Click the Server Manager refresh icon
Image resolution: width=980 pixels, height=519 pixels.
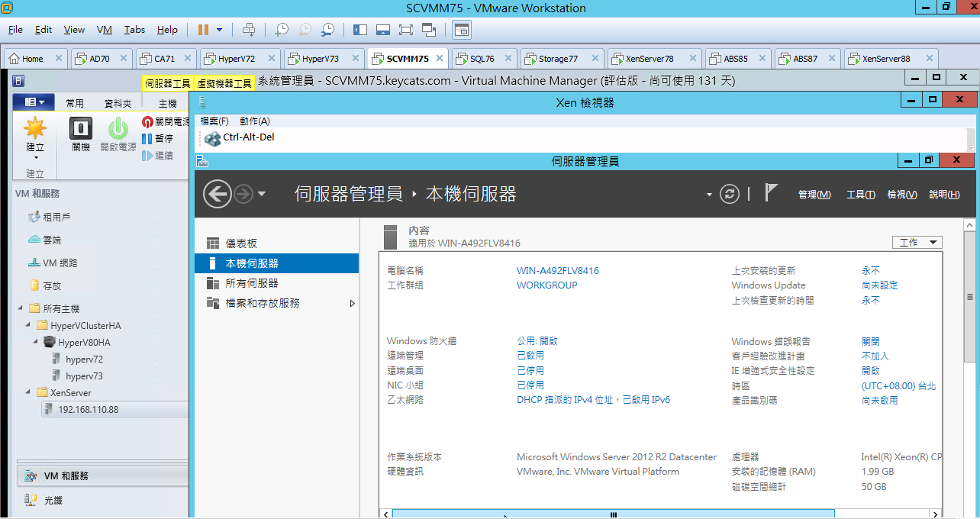pos(730,194)
